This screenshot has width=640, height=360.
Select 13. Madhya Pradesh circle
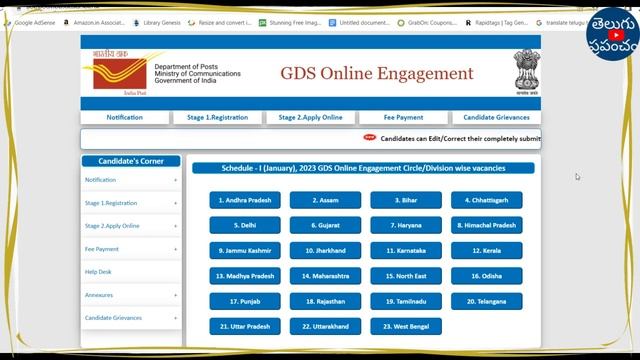pyautogui.click(x=245, y=276)
